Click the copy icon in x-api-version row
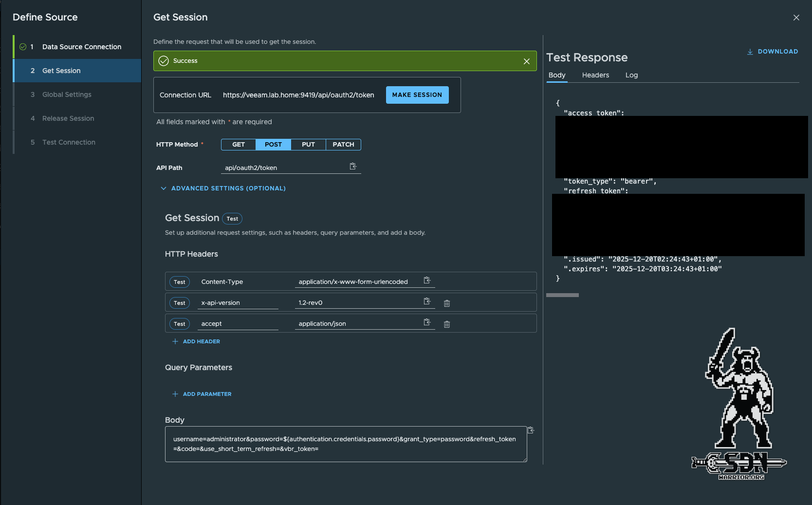 coord(427,301)
